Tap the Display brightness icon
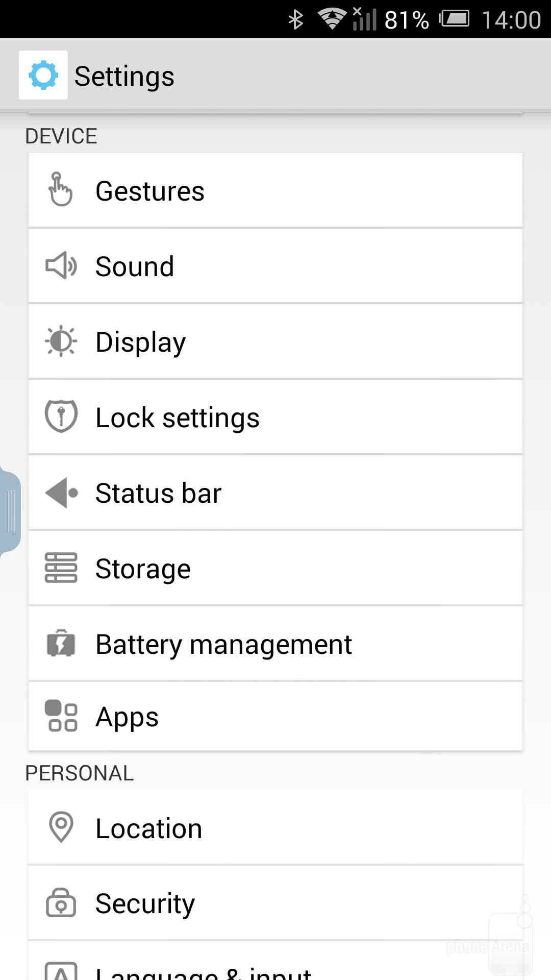 (61, 341)
